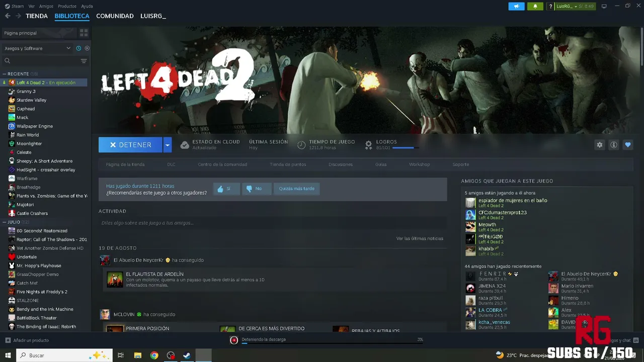Switch to the COMUNIDAD tab
Viewport: 644px width, 362px height.
coord(115,16)
